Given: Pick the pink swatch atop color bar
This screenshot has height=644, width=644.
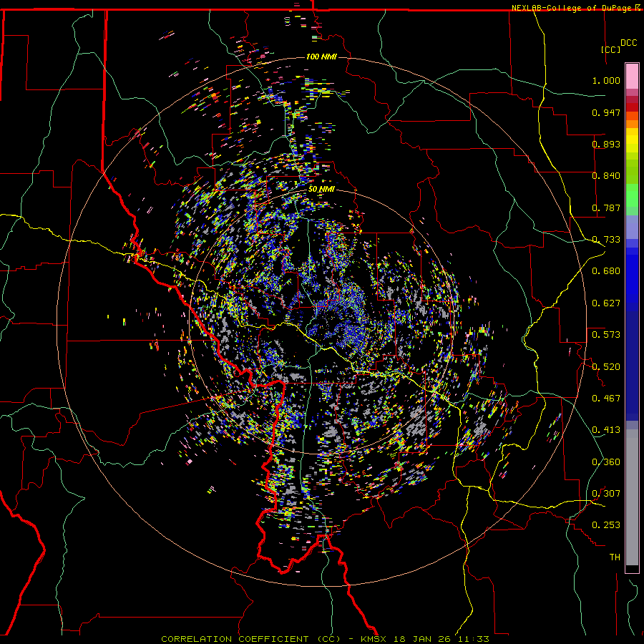Looking at the screenshot, I should [x=632, y=77].
